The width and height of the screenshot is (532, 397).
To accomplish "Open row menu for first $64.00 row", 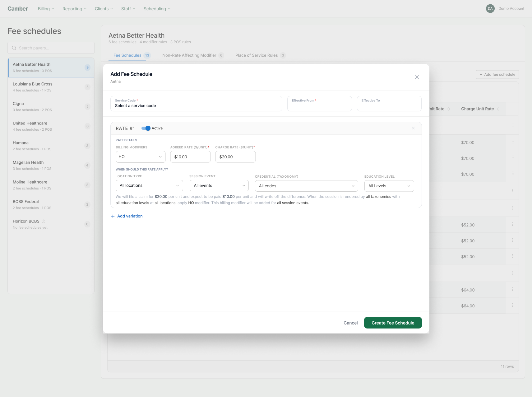I will coord(512,289).
